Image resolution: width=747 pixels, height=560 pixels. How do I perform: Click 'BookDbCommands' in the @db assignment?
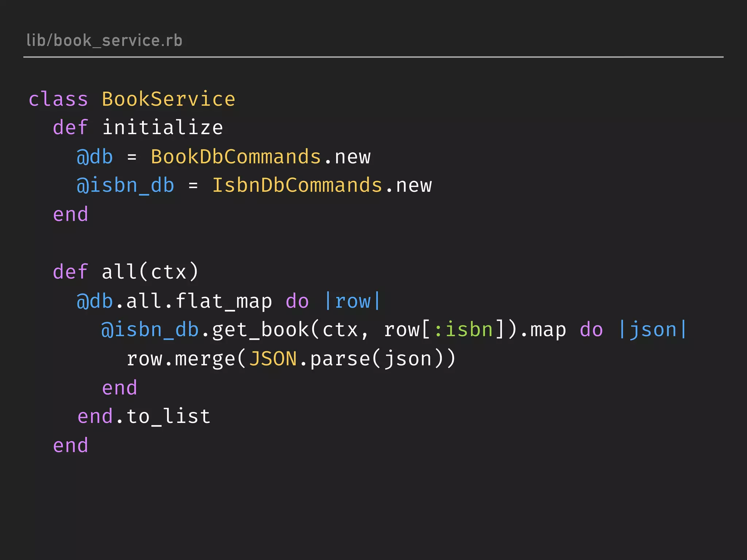pos(236,157)
